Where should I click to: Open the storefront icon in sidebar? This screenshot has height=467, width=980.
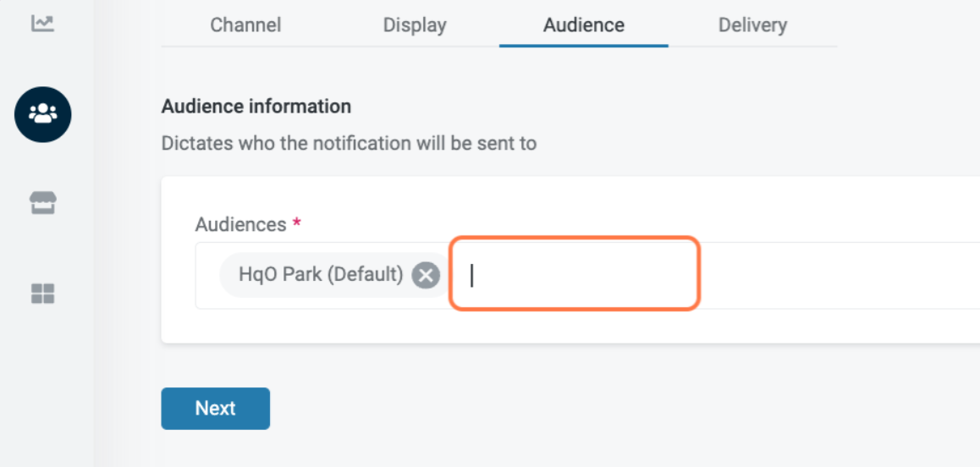coord(42,203)
